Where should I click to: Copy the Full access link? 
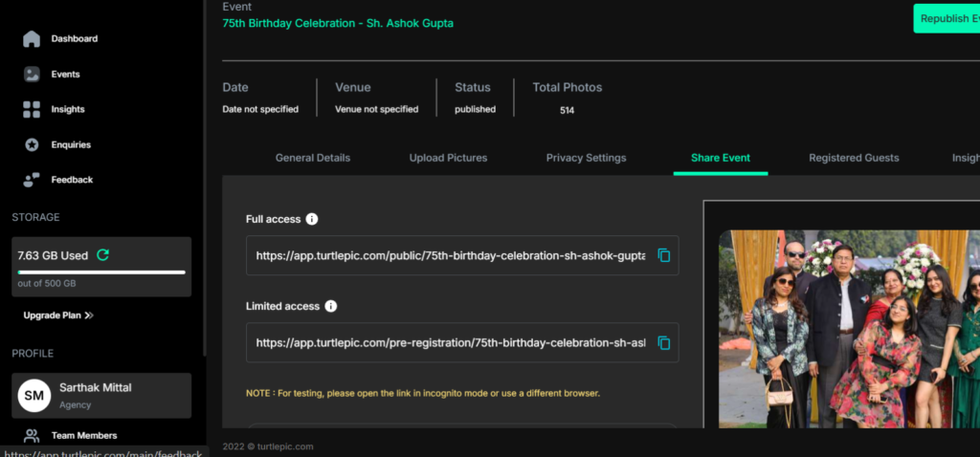pyautogui.click(x=664, y=256)
